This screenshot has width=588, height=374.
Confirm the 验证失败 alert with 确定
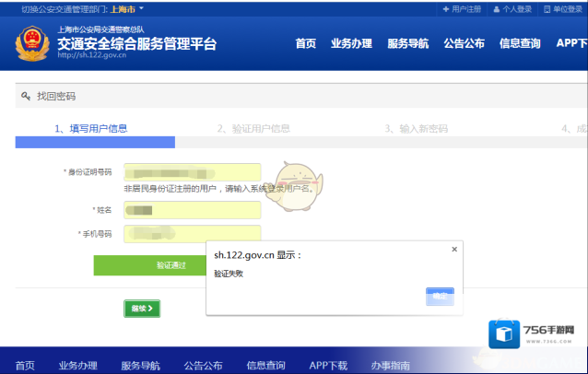[440, 297]
